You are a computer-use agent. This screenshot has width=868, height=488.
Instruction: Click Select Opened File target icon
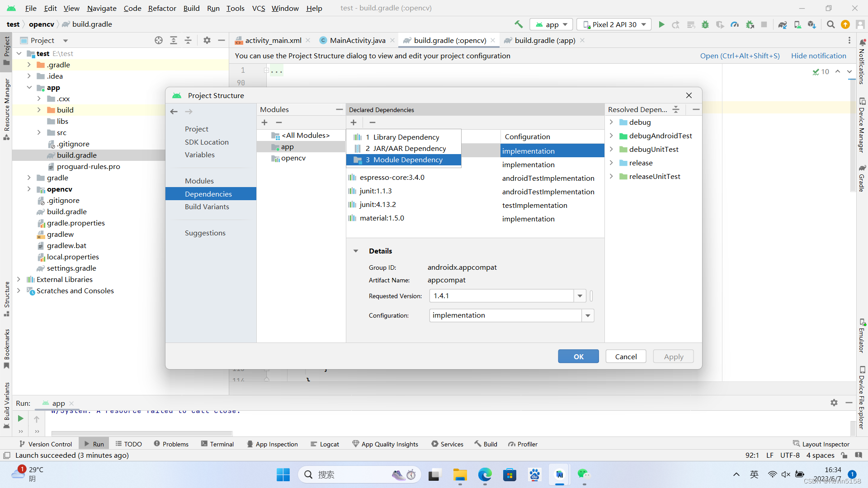click(159, 40)
